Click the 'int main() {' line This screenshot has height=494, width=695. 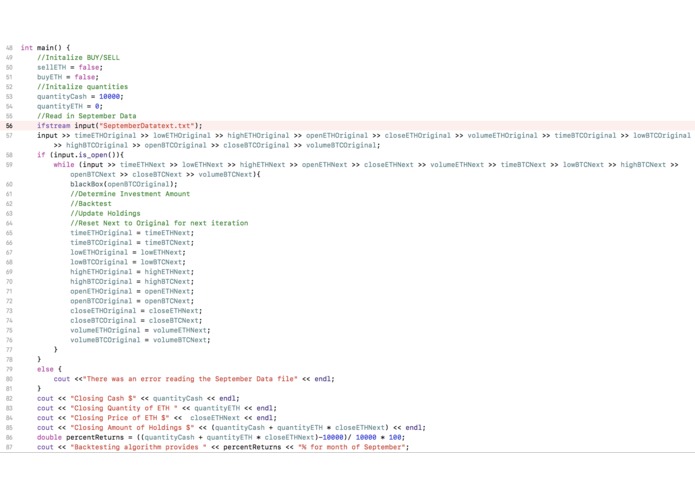tap(45, 48)
